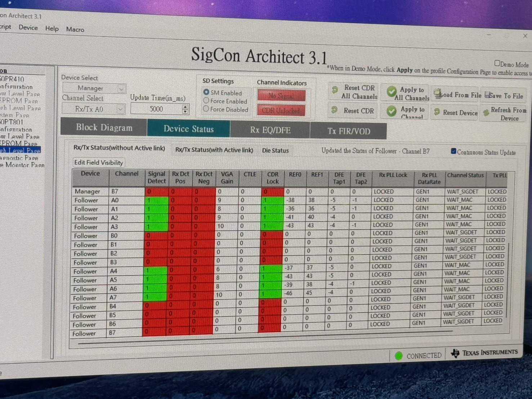Click the Refresh From Device icon
Viewport: 532px width, 399px height.
tap(486, 113)
